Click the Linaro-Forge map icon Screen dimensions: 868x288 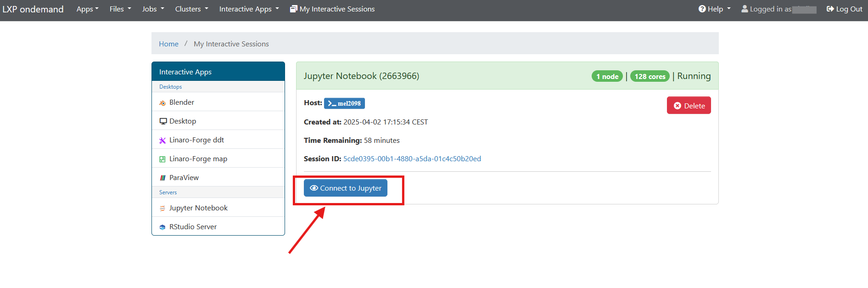[x=162, y=159]
